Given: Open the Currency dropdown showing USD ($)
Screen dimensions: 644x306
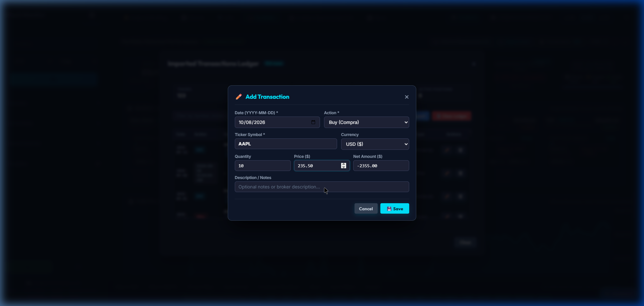Looking at the screenshot, I should point(375,144).
